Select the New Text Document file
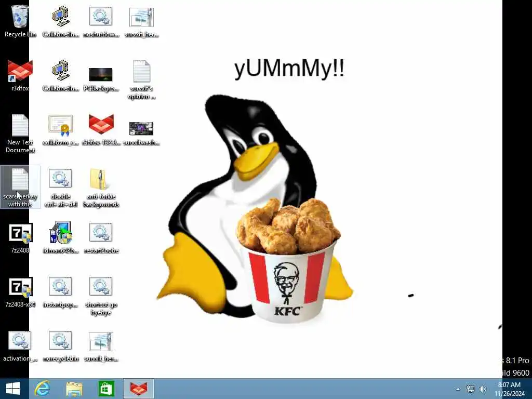Image resolution: width=532 pixels, height=399 pixels. coord(20,133)
